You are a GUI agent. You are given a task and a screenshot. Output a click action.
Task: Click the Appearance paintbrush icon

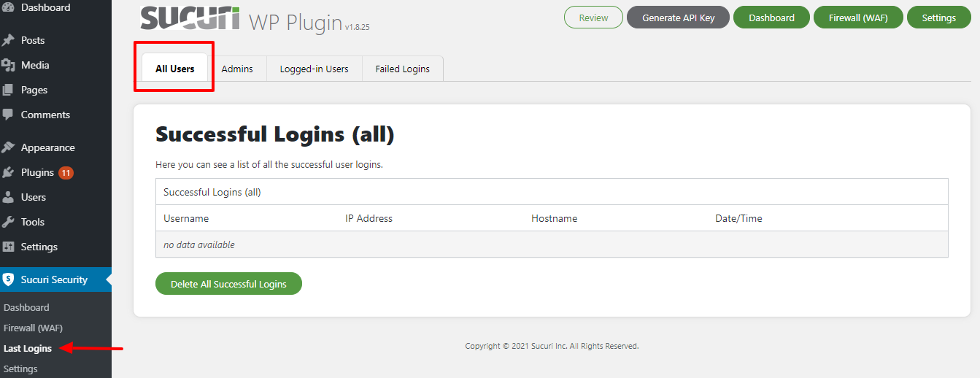pos(8,147)
